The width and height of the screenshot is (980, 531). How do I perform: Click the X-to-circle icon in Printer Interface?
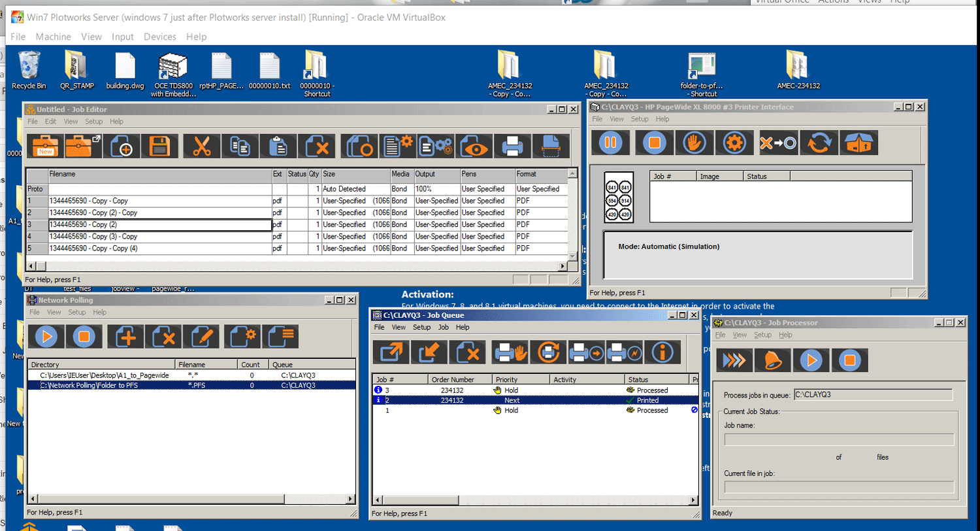click(778, 143)
